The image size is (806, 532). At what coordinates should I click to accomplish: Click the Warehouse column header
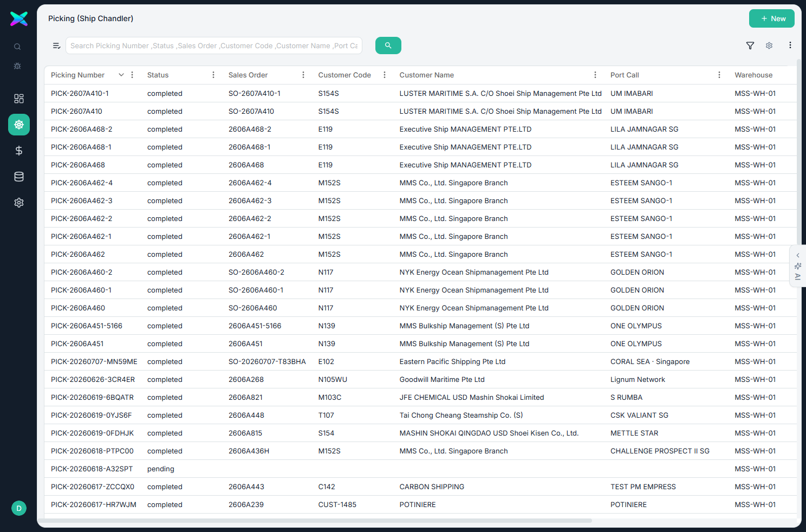click(753, 75)
